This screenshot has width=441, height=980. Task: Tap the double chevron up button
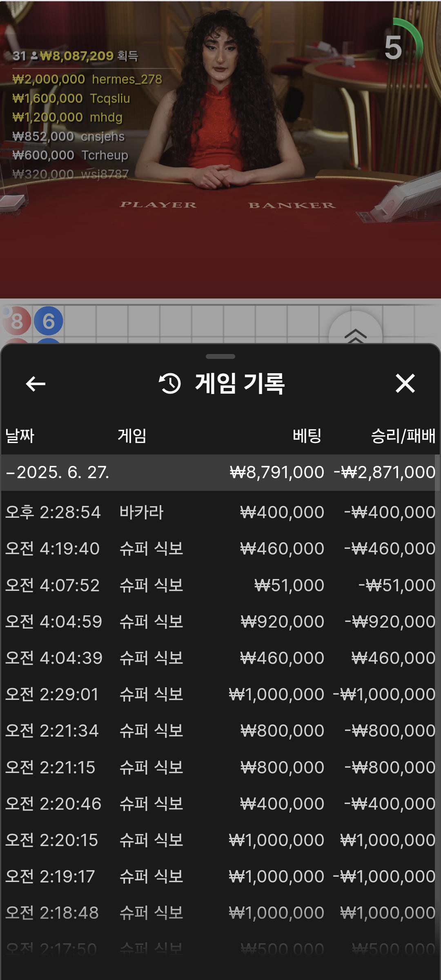pyautogui.click(x=356, y=333)
